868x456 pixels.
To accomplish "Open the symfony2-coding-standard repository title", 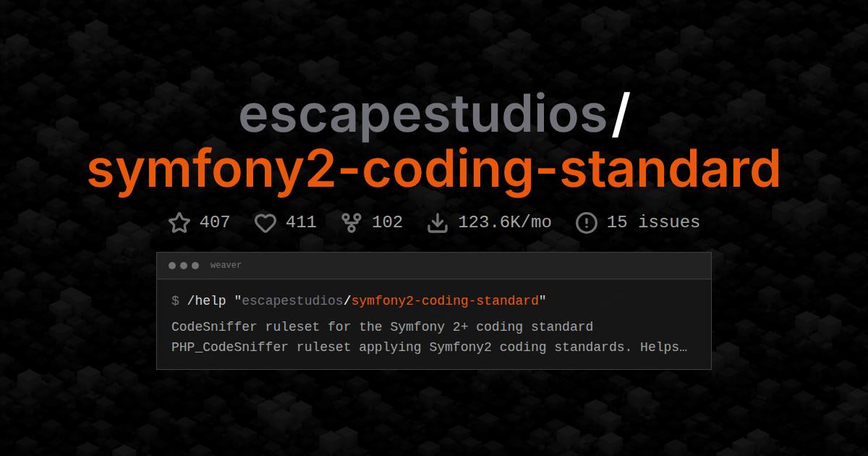I will point(433,169).
